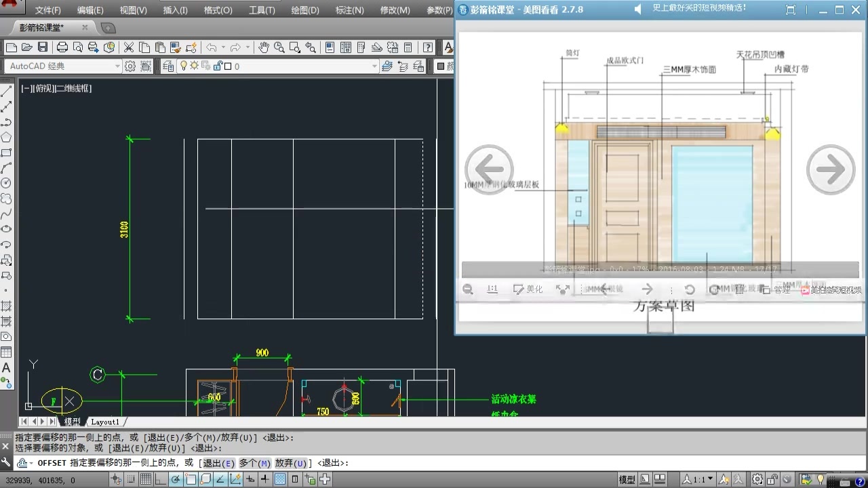Toggle Snap Mode in status bar
Screen dimensions: 868x488
tap(130, 480)
